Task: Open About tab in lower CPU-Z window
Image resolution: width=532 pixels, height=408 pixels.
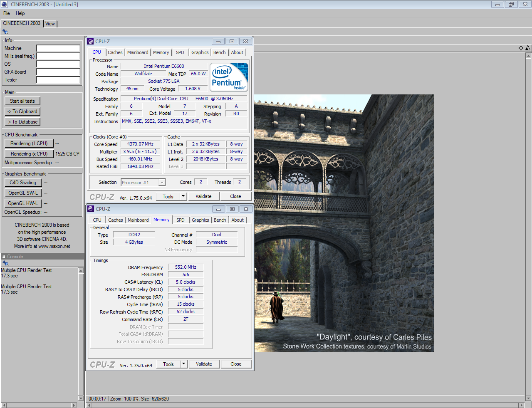Action: coord(238,220)
